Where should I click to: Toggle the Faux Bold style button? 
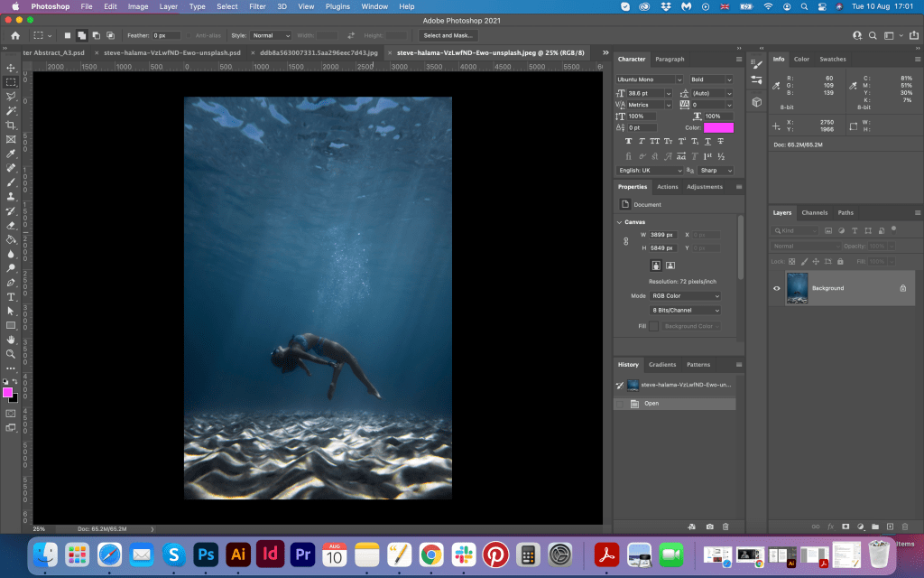tap(628, 142)
